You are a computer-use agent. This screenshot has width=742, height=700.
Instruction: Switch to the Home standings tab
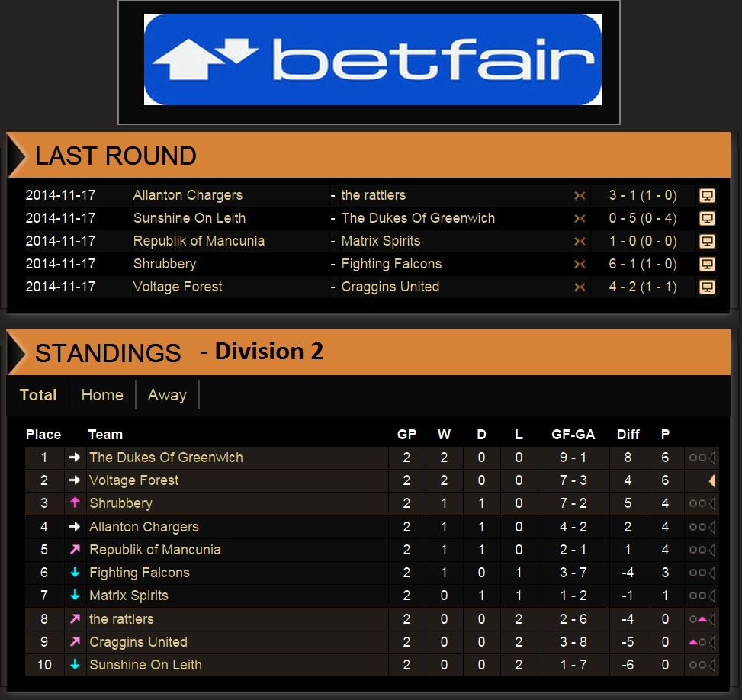(x=102, y=395)
